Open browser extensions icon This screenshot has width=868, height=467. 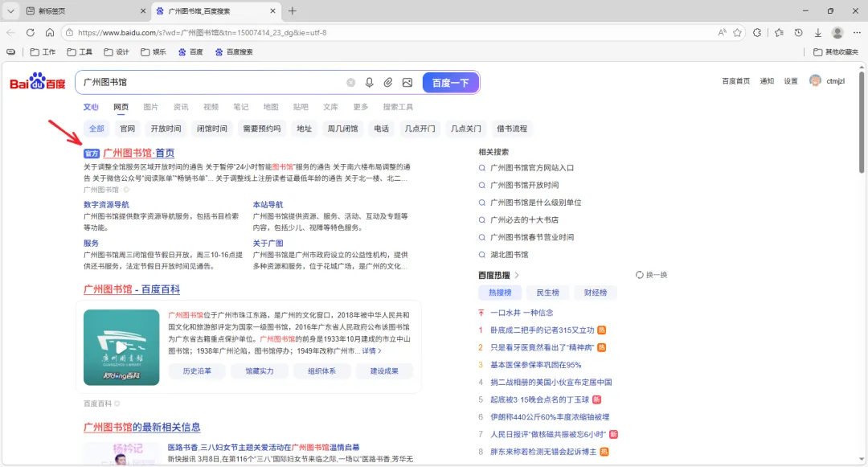coord(757,33)
